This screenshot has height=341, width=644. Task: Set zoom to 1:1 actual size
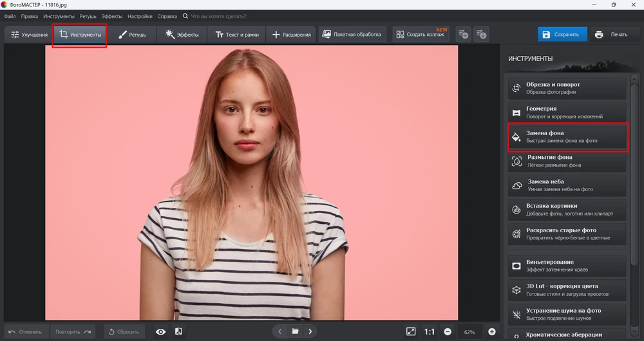430,332
